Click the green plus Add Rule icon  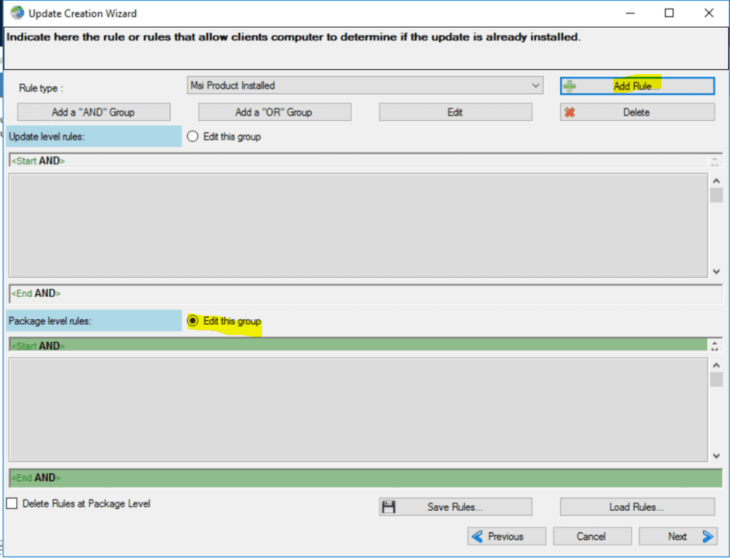570,85
